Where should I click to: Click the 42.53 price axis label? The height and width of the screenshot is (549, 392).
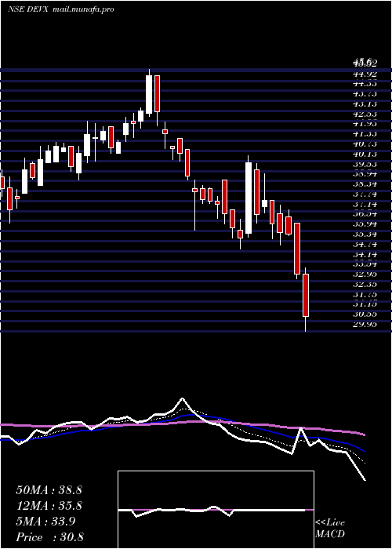click(x=365, y=115)
